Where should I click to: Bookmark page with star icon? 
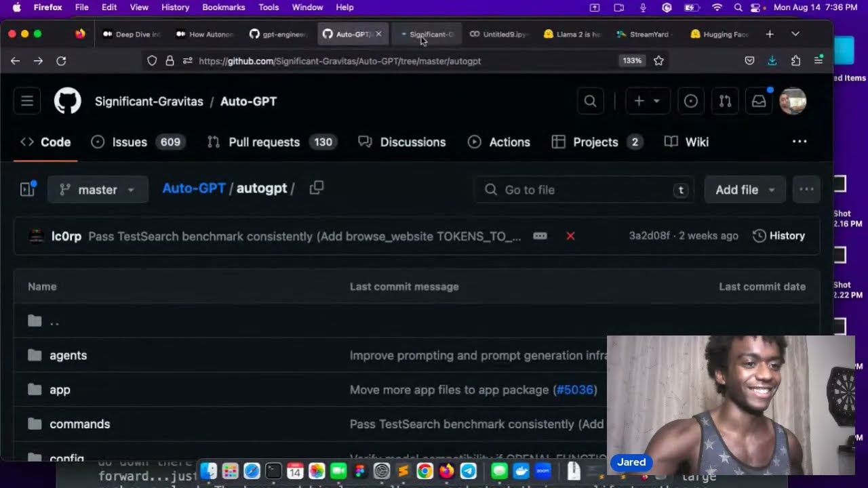[x=658, y=60]
